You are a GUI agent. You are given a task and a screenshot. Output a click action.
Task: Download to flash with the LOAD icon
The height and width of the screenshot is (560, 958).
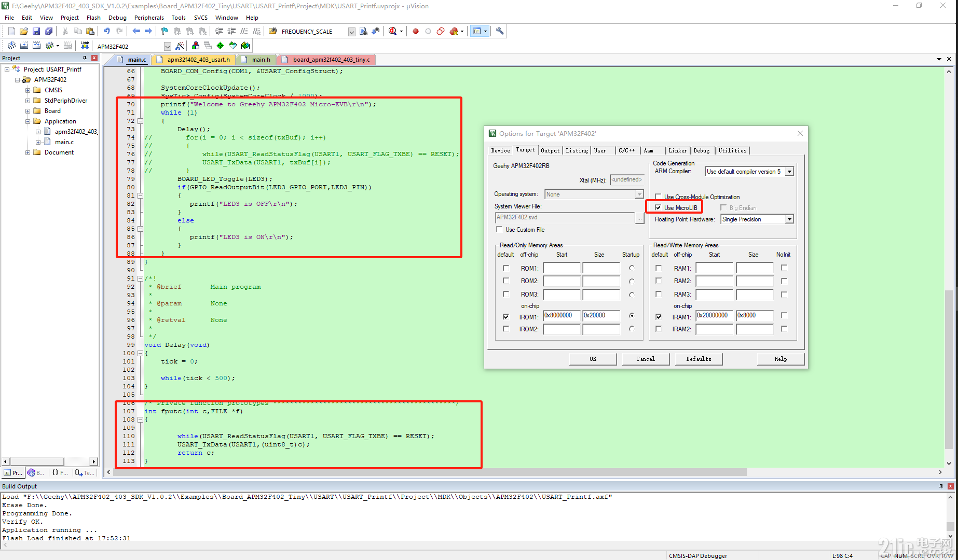click(85, 46)
